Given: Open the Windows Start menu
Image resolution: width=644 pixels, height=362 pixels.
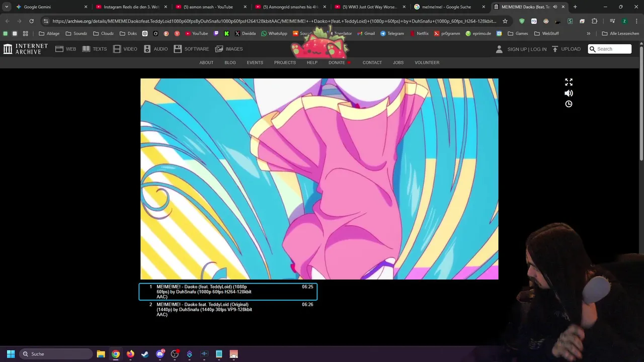Looking at the screenshot, I should (x=11, y=354).
